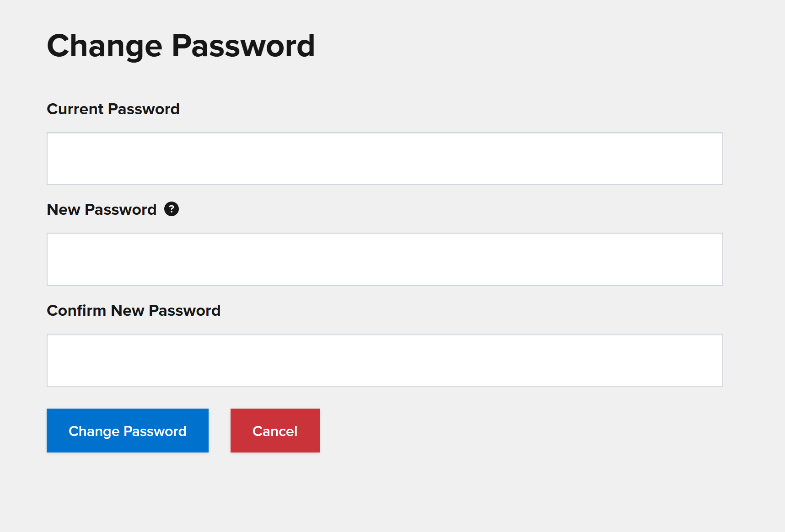Click the field under Current Password label
This screenshot has height=532, width=785.
pos(385,159)
